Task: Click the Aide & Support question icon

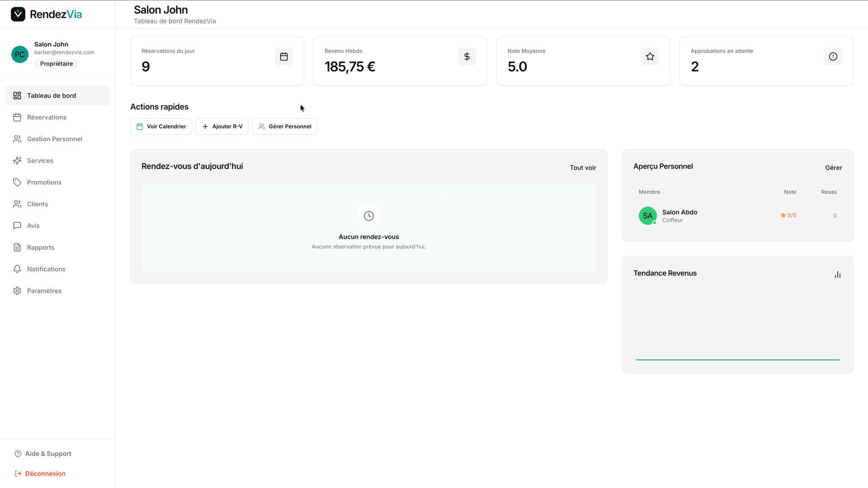Action: tap(18, 454)
